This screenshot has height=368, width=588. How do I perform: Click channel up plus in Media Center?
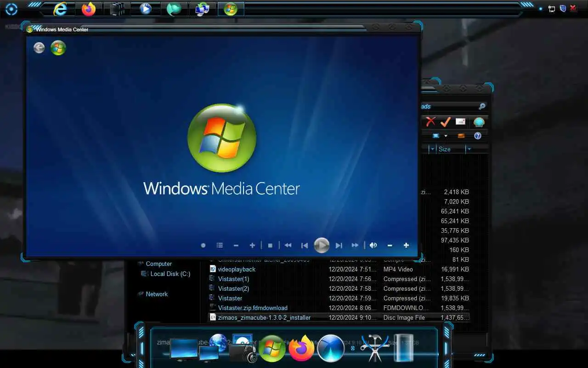[x=252, y=245]
